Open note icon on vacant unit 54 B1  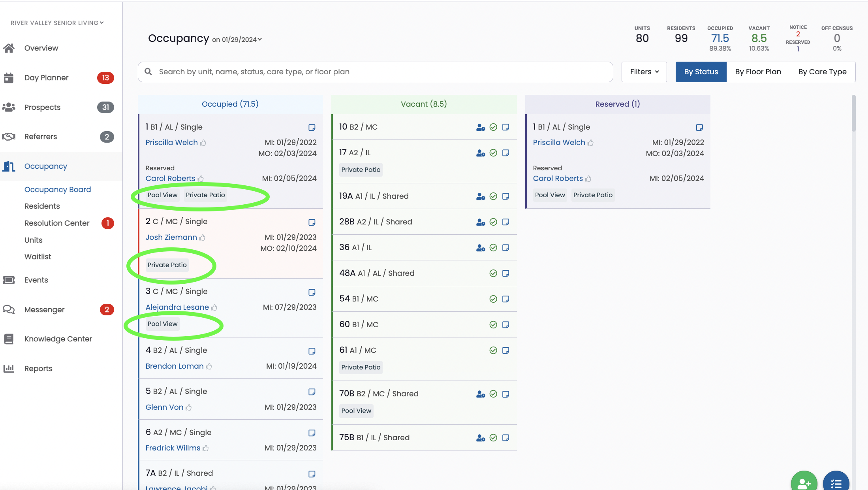click(506, 299)
